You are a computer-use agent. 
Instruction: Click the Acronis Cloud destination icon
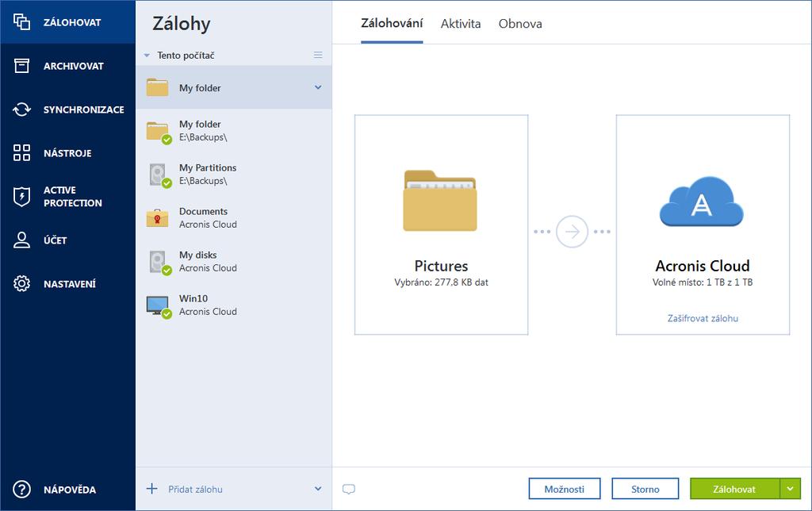(x=701, y=201)
